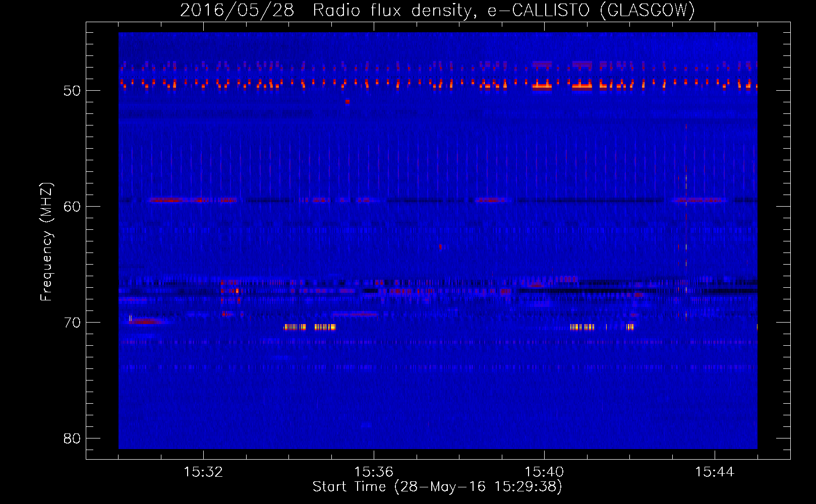Screen dimensions: 816x504
Task: Click the 15:44 time tick label
Action: click(715, 472)
